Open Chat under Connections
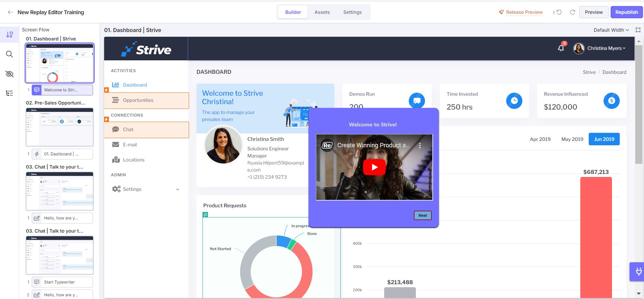The image size is (644, 299). pyautogui.click(x=146, y=130)
